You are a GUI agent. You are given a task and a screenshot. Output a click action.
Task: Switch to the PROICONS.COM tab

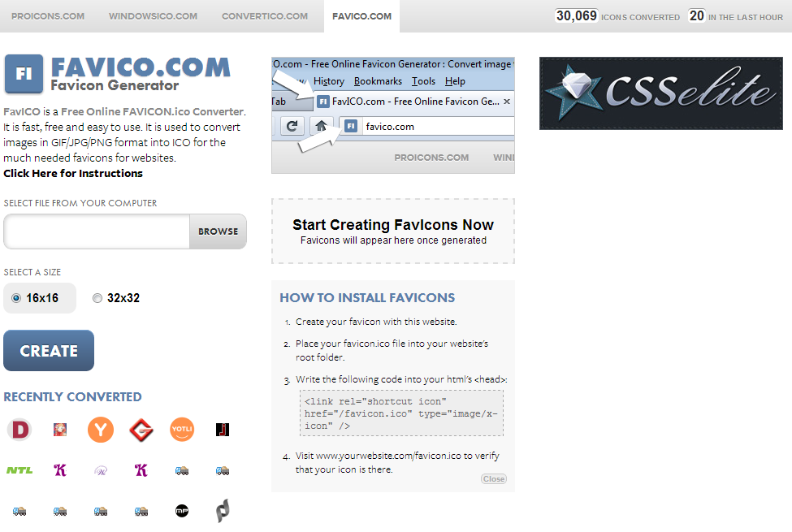48,16
